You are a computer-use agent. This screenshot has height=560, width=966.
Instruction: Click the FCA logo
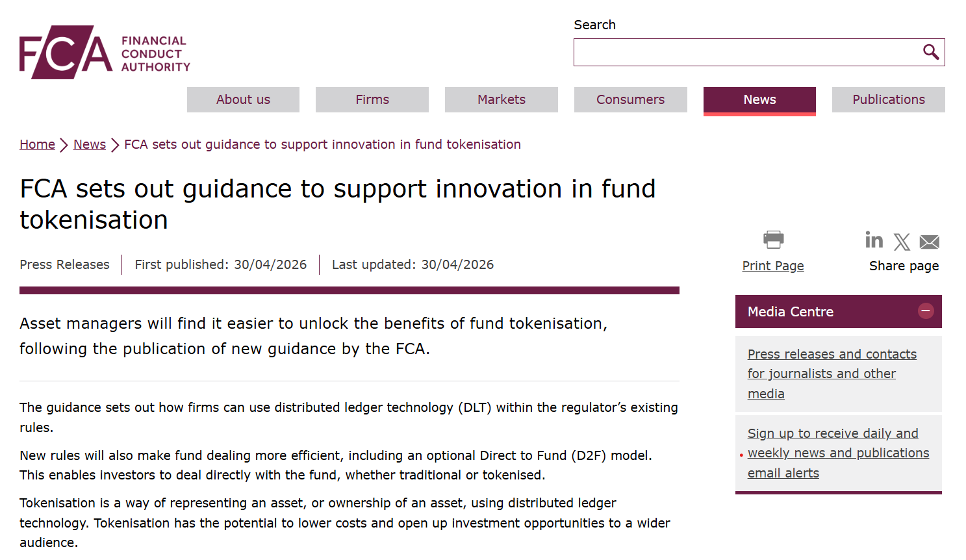click(x=105, y=53)
